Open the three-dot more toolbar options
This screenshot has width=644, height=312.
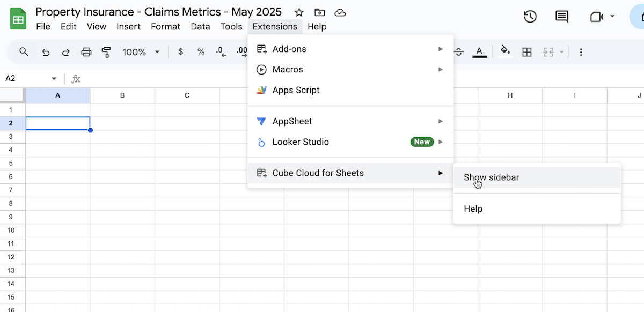581,52
